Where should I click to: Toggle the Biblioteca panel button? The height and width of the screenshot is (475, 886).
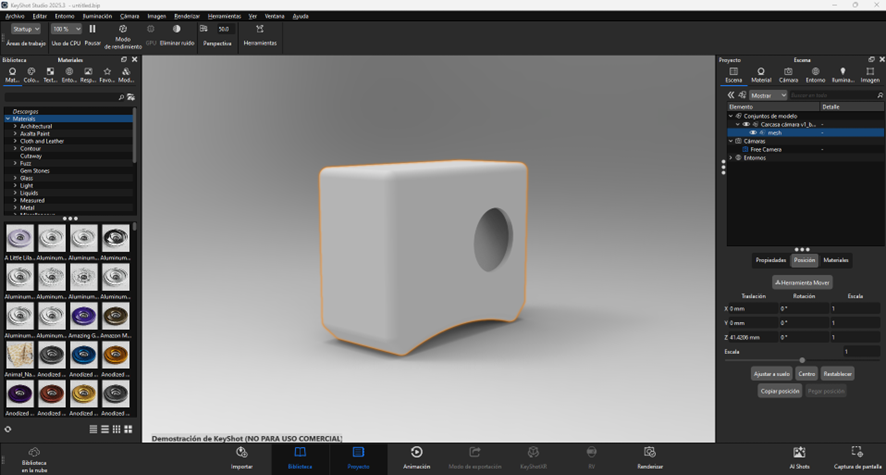point(300,458)
